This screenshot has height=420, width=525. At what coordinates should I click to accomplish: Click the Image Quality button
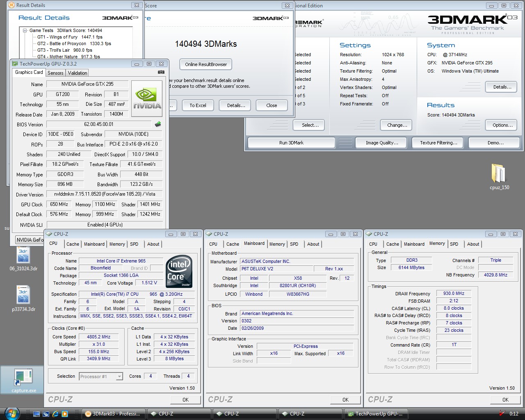click(x=382, y=143)
